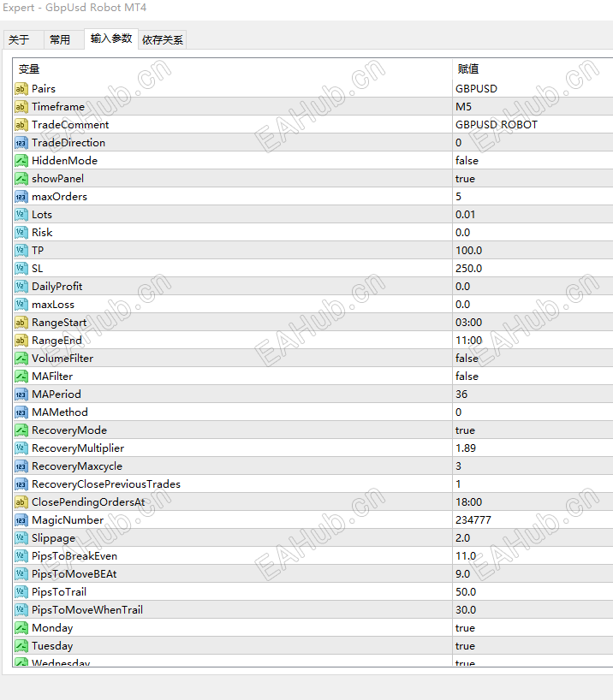The width and height of the screenshot is (613, 700).
Task: Click the boolean icon beside HiddenMode
Action: tap(21, 161)
